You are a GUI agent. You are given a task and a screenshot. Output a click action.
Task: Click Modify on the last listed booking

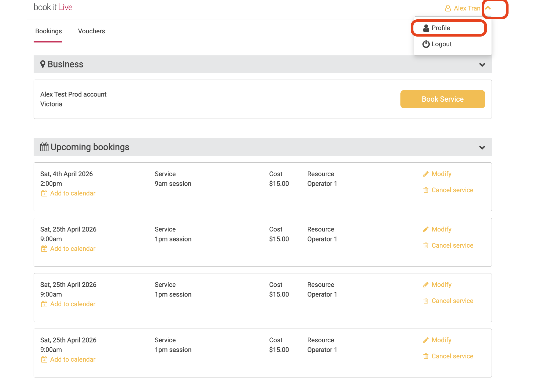click(441, 340)
